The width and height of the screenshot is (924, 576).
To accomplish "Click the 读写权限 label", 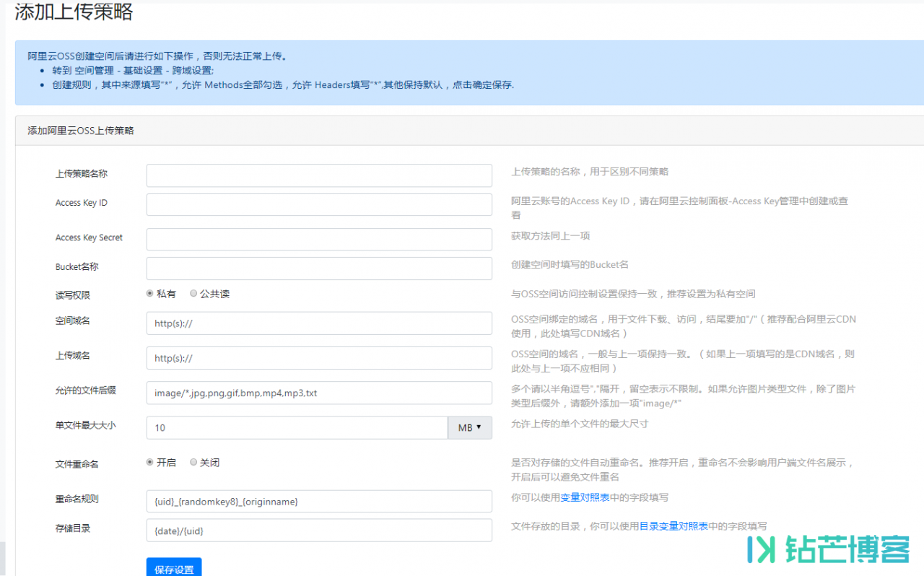I will pyautogui.click(x=73, y=295).
